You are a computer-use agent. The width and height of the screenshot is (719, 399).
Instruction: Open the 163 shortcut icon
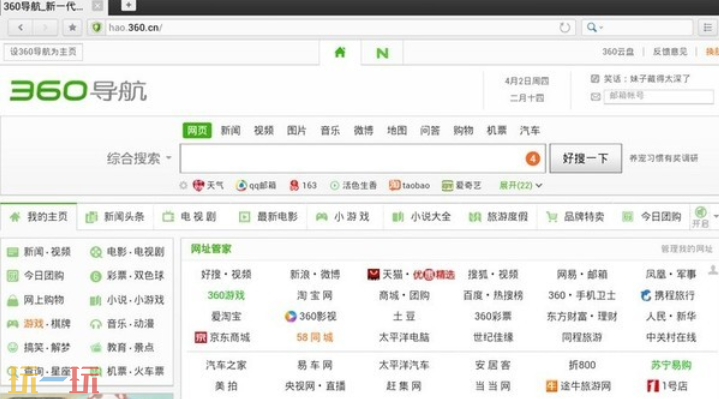[x=303, y=185]
